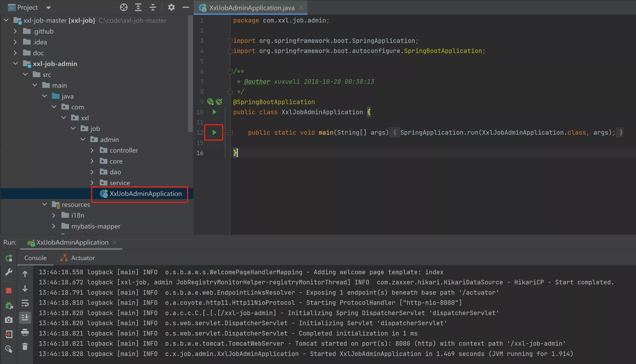Select the com package in tree
The height and width of the screenshot is (364, 636).
pos(78,107)
